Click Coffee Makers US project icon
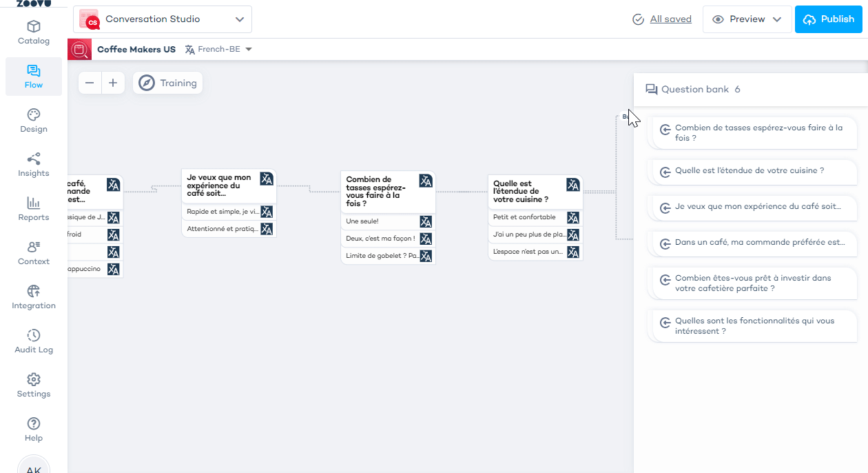The image size is (868, 473). [80, 50]
